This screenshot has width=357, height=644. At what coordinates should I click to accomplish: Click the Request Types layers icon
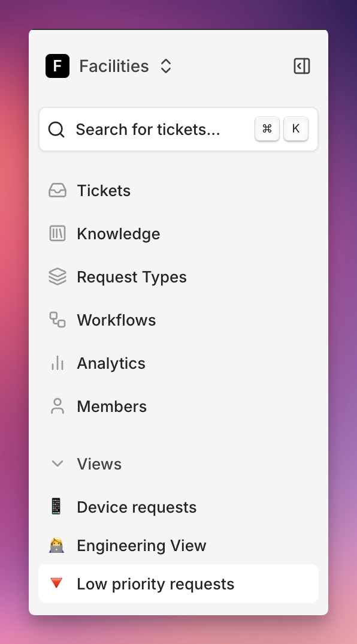(58, 277)
